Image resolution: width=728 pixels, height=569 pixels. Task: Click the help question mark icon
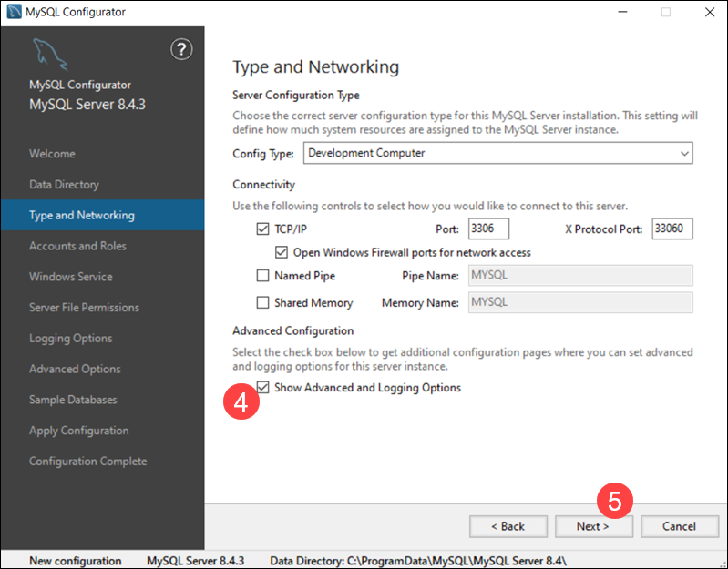(181, 49)
